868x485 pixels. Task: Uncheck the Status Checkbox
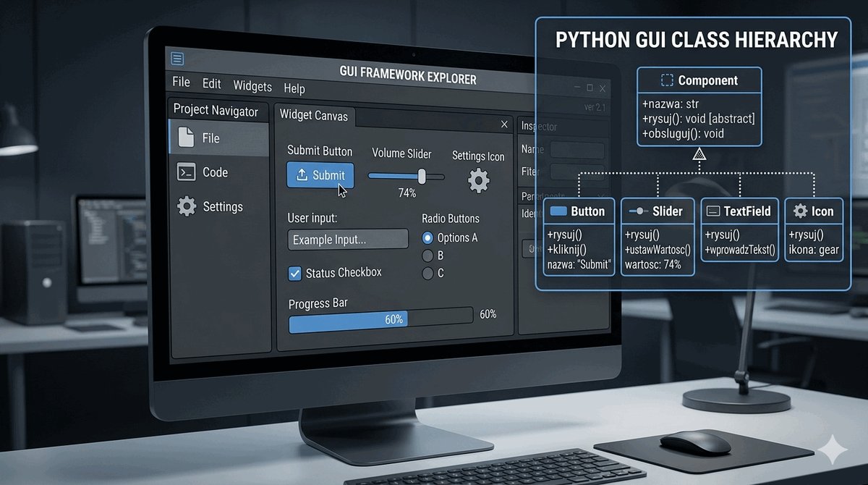tap(295, 273)
